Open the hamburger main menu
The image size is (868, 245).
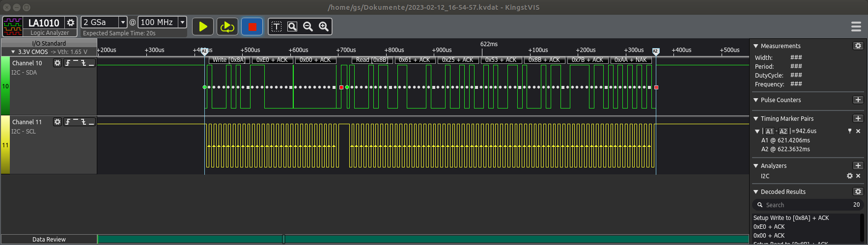[856, 27]
